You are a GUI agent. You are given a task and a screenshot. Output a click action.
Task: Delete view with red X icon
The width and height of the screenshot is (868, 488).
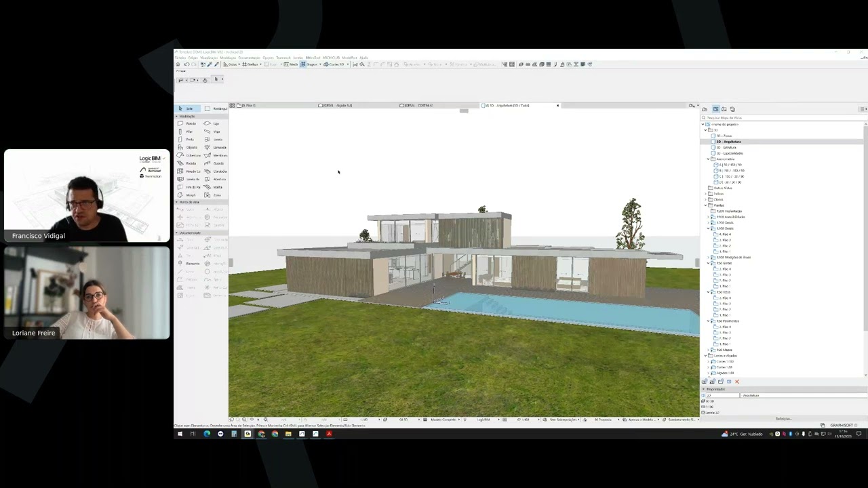[x=737, y=382]
